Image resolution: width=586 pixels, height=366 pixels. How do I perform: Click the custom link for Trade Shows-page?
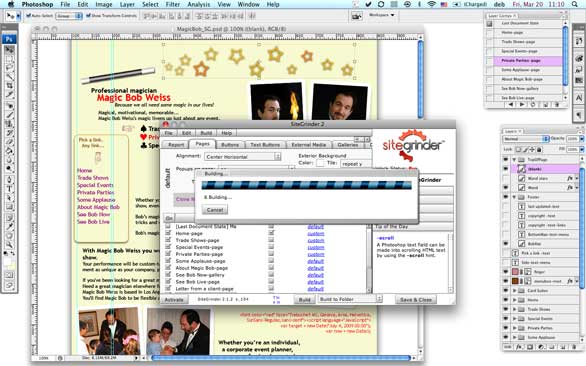click(316, 240)
